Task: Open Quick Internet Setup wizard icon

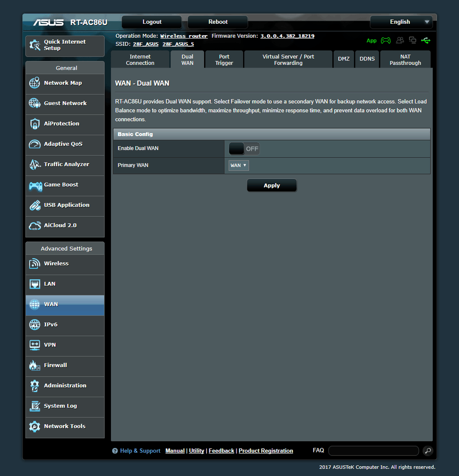Action: click(x=35, y=45)
